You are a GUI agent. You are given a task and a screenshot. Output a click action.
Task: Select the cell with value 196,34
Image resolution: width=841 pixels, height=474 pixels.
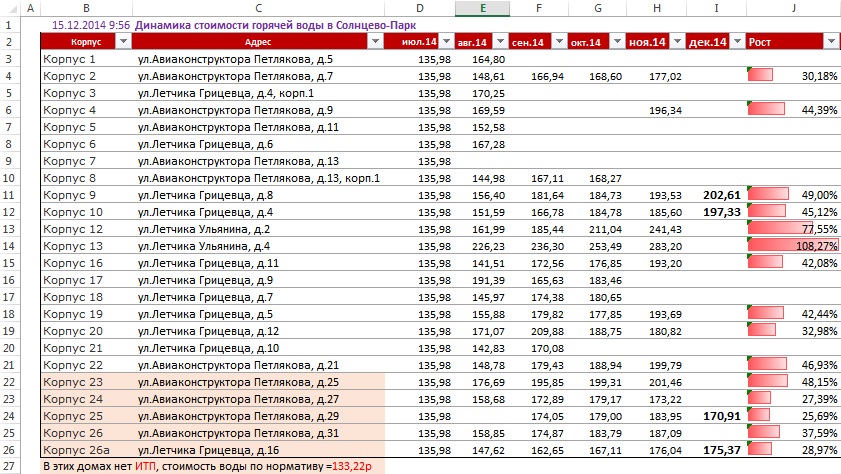tap(656, 110)
